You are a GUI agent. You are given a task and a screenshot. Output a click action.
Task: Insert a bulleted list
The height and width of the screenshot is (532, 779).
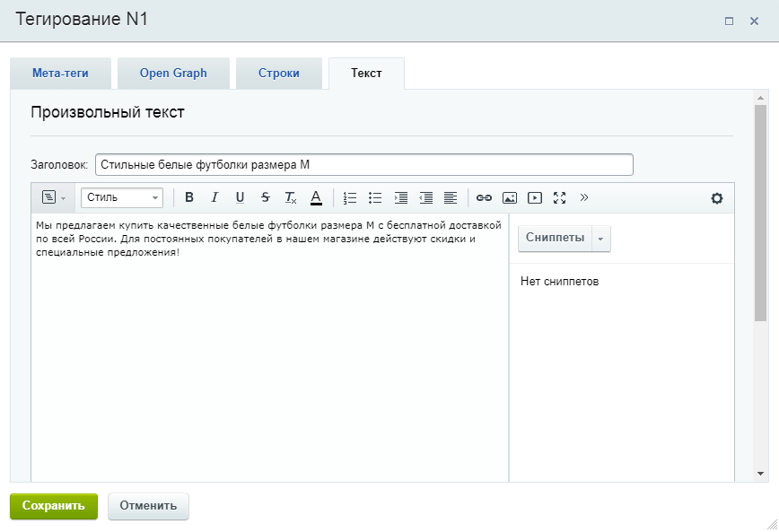(x=375, y=197)
